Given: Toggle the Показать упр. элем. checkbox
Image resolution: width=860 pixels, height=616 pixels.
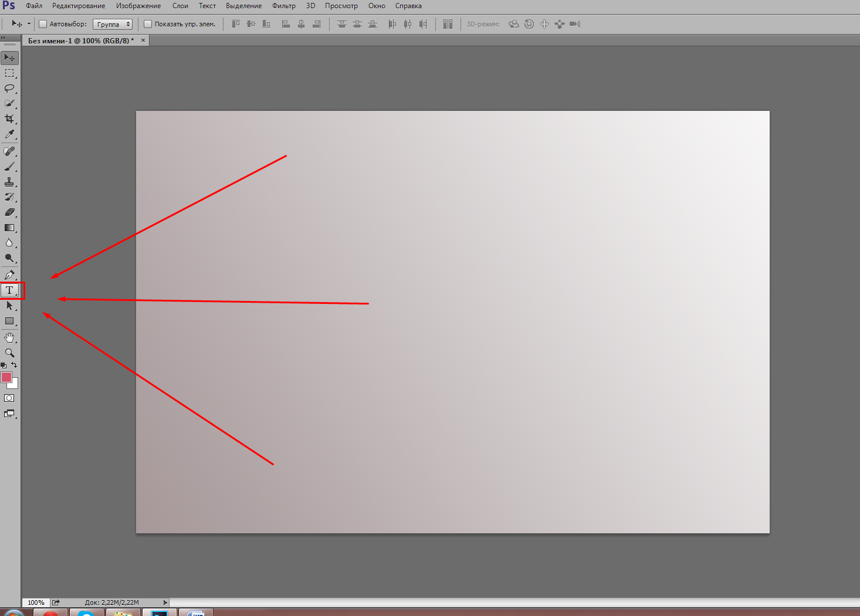Looking at the screenshot, I should [x=148, y=24].
